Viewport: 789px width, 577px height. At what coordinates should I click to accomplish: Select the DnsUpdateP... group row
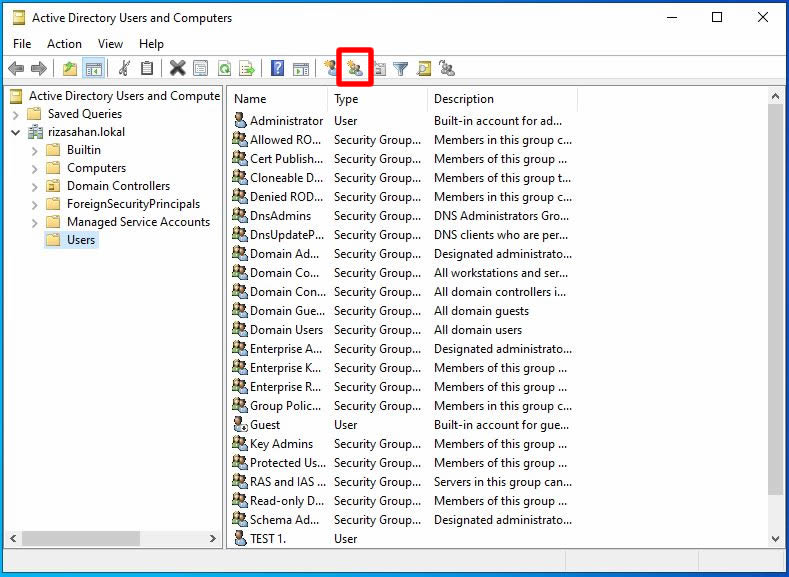(403, 235)
